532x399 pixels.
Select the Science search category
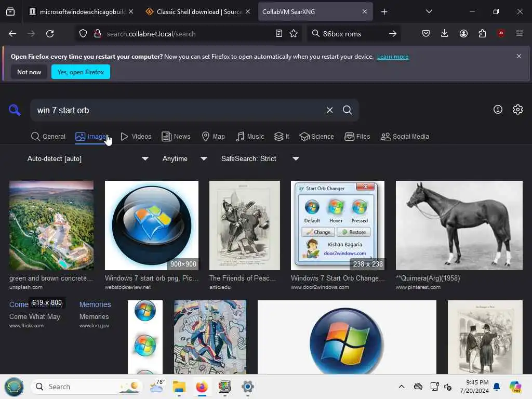pyautogui.click(x=316, y=137)
